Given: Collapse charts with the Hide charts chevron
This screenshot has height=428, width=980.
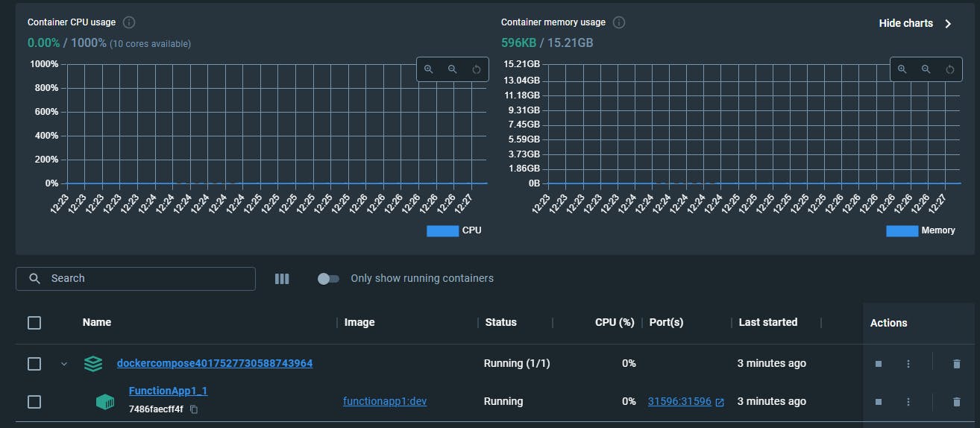Looking at the screenshot, I should coord(948,24).
